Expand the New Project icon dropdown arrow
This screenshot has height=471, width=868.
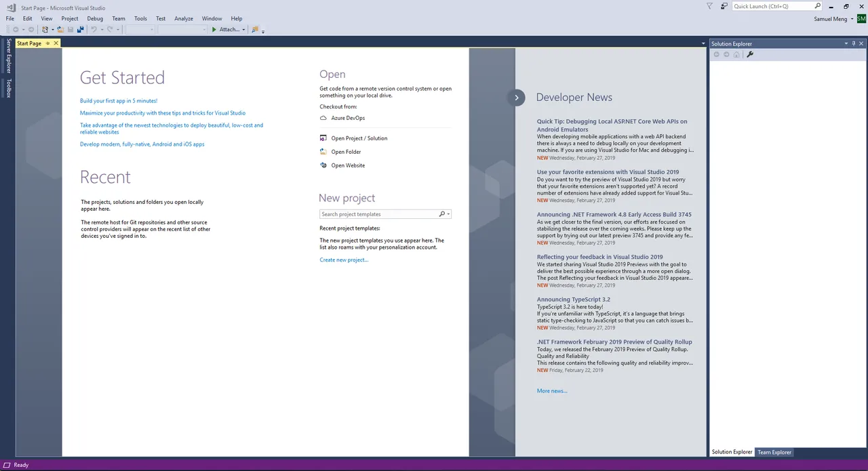(53, 30)
